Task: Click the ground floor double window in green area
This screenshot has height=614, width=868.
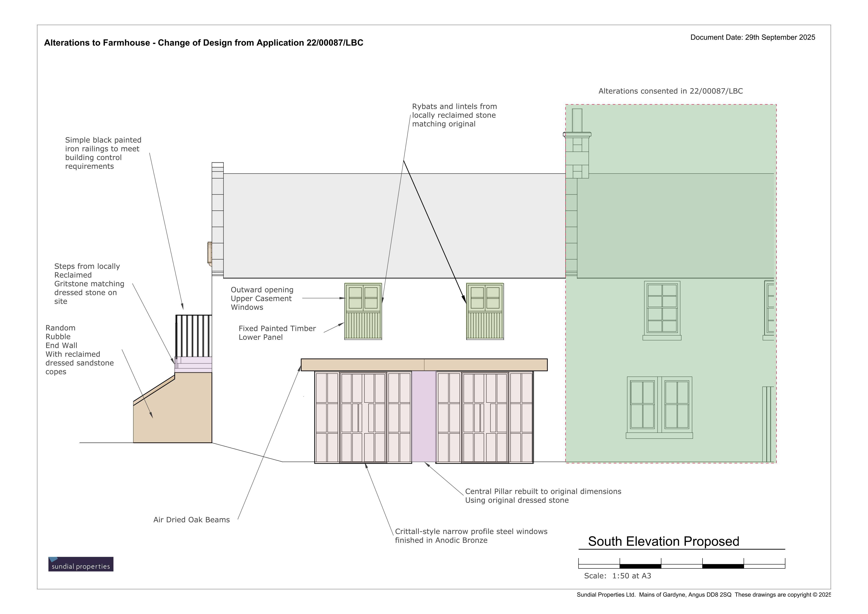Action: 659,408
